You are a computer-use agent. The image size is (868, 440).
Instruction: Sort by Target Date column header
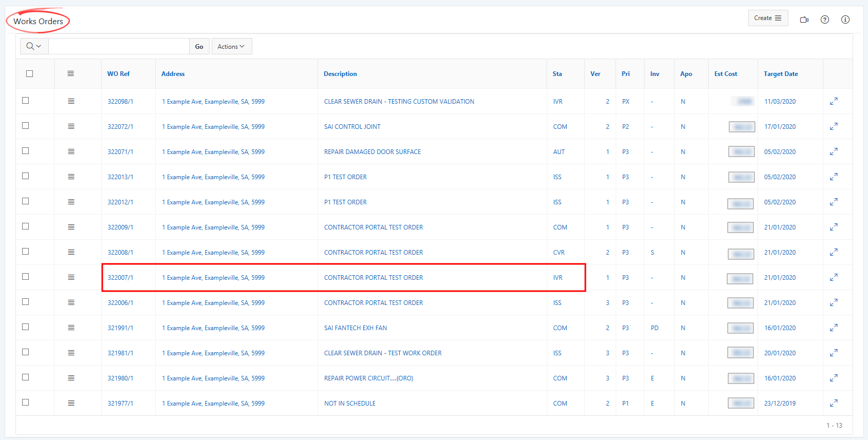pos(781,74)
